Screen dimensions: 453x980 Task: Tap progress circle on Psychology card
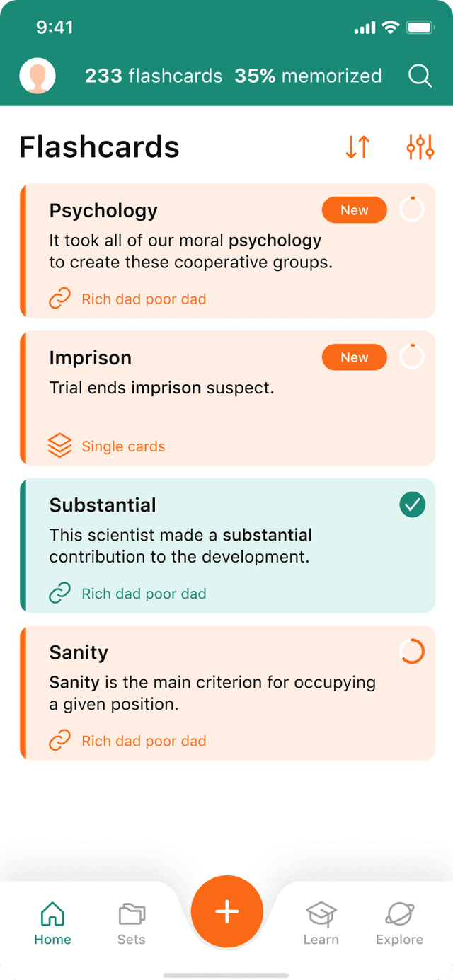pyautogui.click(x=412, y=210)
